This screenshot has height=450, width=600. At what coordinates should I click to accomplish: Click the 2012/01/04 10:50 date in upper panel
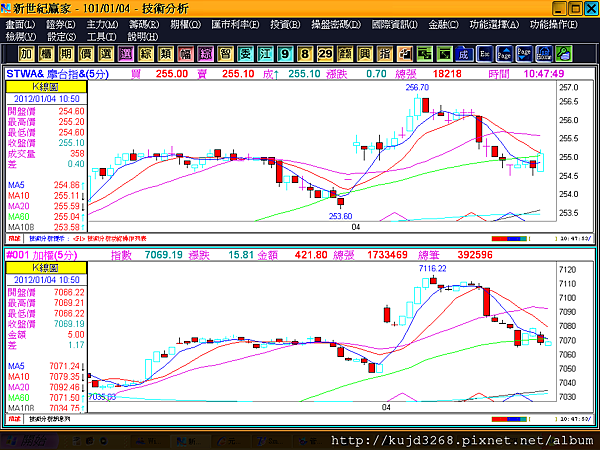pyautogui.click(x=47, y=99)
